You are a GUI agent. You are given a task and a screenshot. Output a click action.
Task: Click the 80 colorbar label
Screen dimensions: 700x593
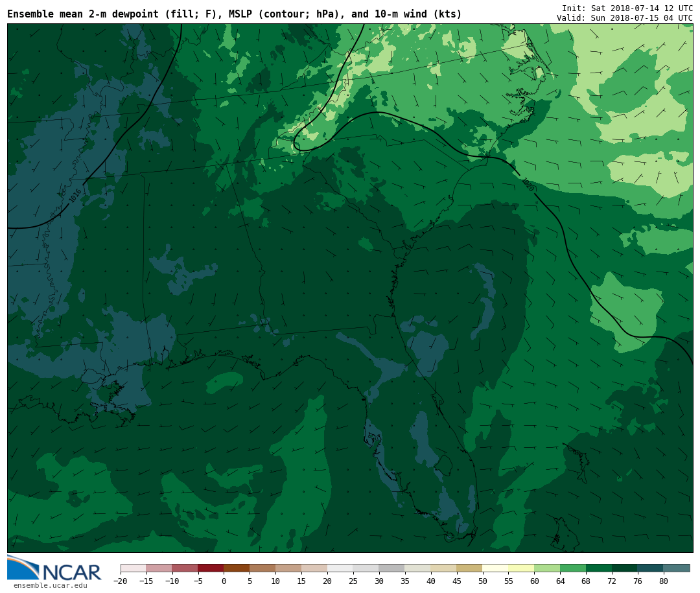pos(664,581)
